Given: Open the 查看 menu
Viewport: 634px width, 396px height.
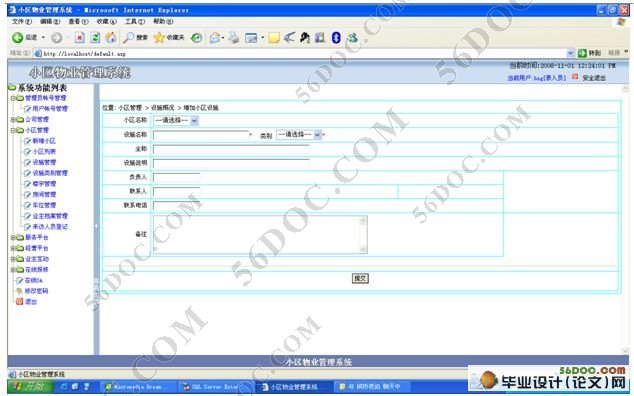Looking at the screenshot, I should tap(78, 21).
